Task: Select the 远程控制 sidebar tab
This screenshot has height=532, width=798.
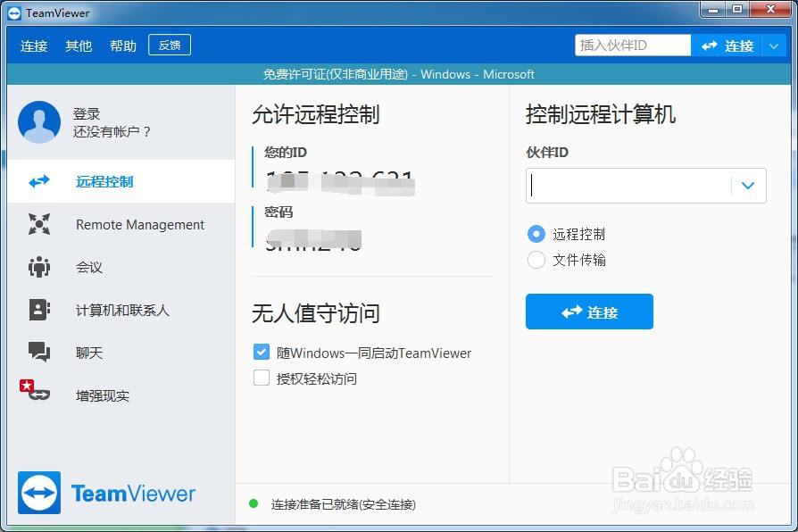Action: point(121,181)
